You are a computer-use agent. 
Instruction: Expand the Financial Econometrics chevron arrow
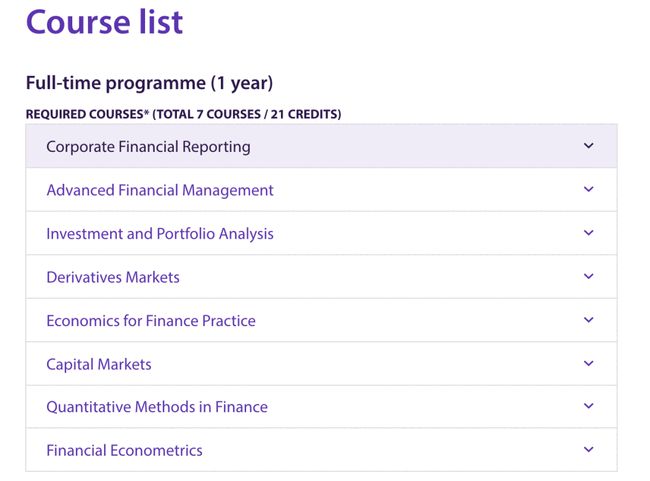588,450
